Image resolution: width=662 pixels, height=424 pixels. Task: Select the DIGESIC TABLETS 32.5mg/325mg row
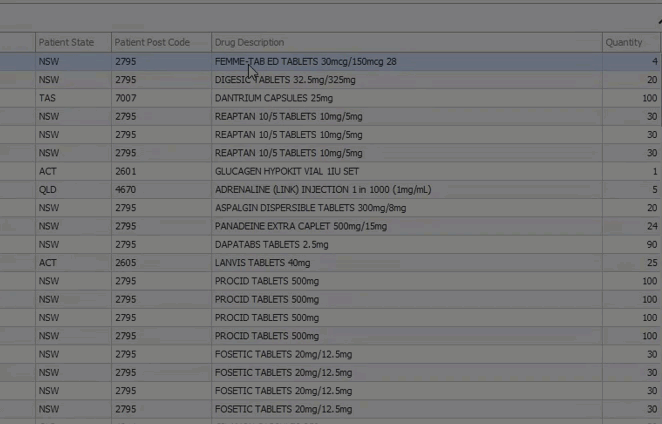pyautogui.click(x=330, y=80)
